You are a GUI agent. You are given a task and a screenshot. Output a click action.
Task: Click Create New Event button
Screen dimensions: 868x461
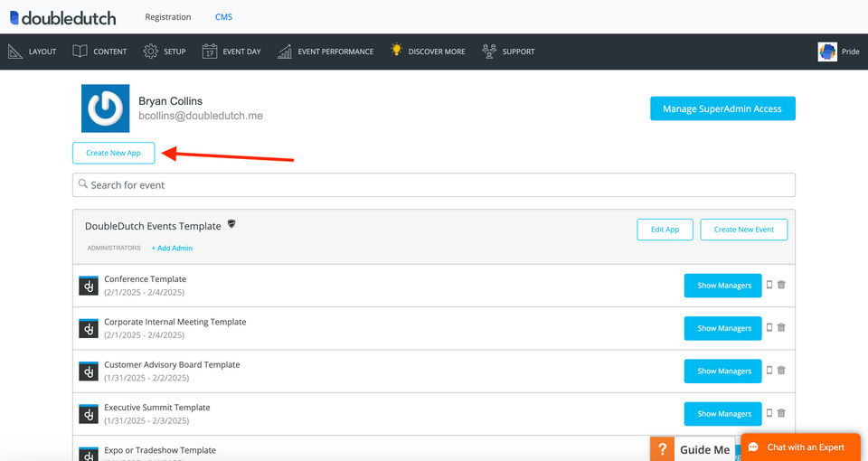tap(743, 229)
